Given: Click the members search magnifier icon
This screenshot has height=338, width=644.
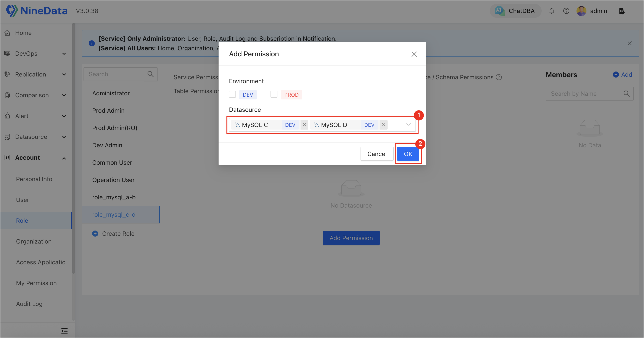Looking at the screenshot, I should [626, 94].
